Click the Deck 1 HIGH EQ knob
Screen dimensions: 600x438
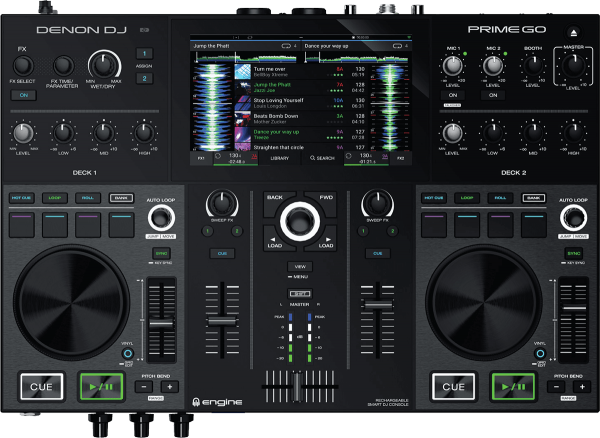[x=144, y=133]
